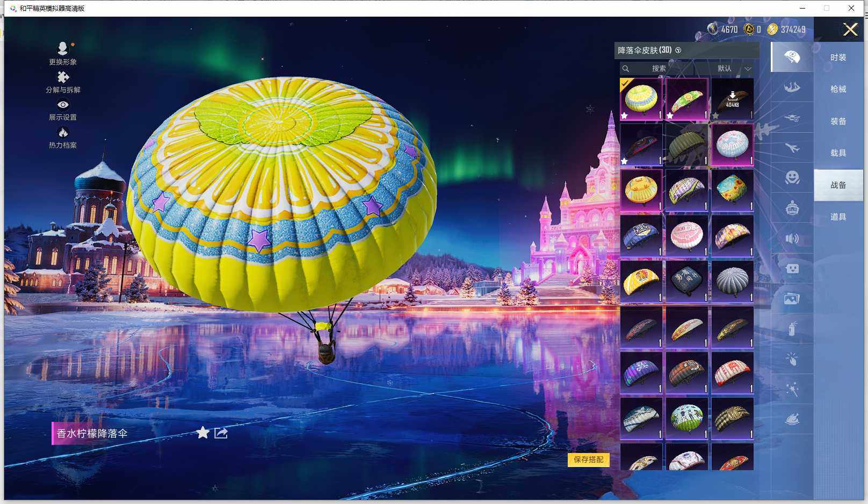
Task: Select the parachute skin category icon
Action: tap(792, 57)
